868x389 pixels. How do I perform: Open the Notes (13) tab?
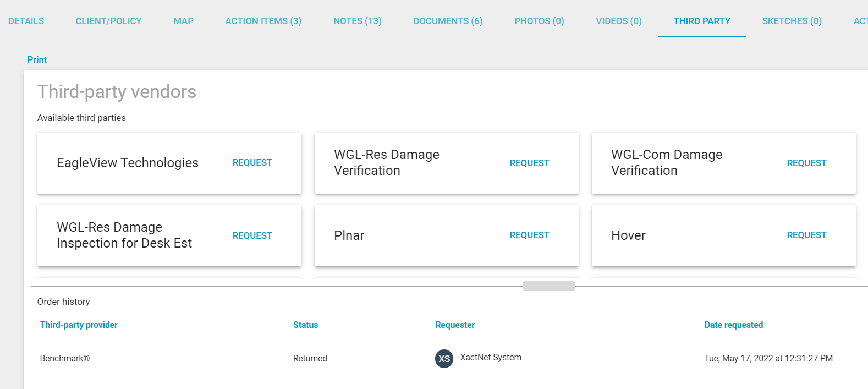(x=358, y=21)
